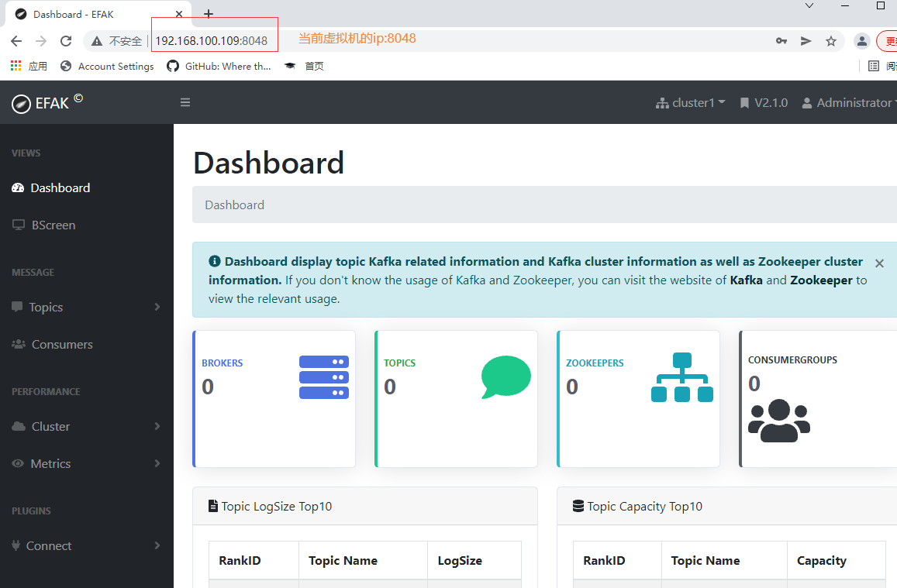Go forward in browser history
This screenshot has height=588, width=897.
(x=41, y=40)
